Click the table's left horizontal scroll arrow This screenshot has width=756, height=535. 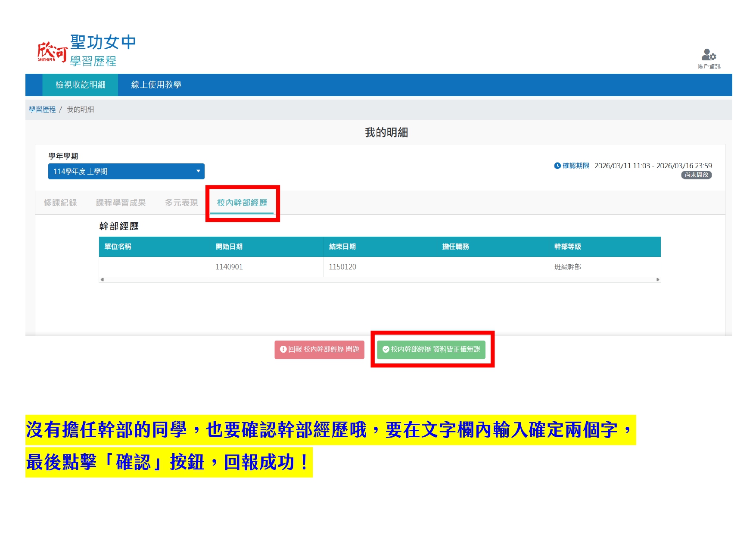pos(102,279)
